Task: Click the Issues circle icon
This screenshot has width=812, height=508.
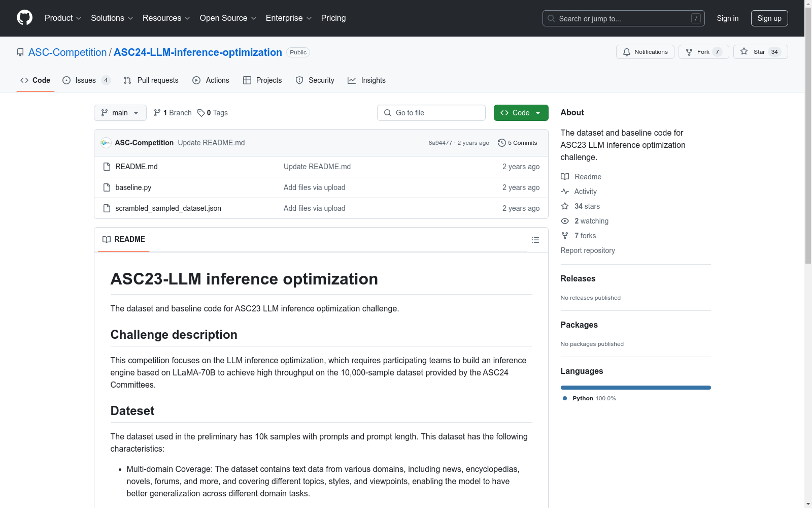Action: (66, 80)
